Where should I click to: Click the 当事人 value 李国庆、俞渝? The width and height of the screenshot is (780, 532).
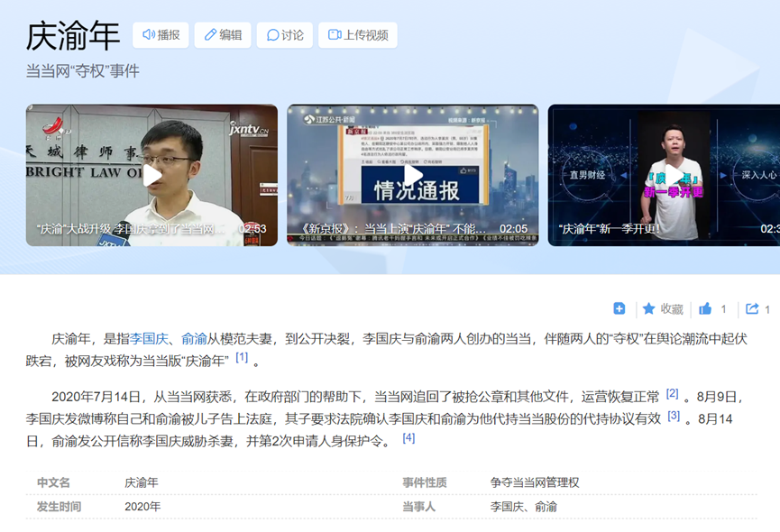pyautogui.click(x=523, y=507)
